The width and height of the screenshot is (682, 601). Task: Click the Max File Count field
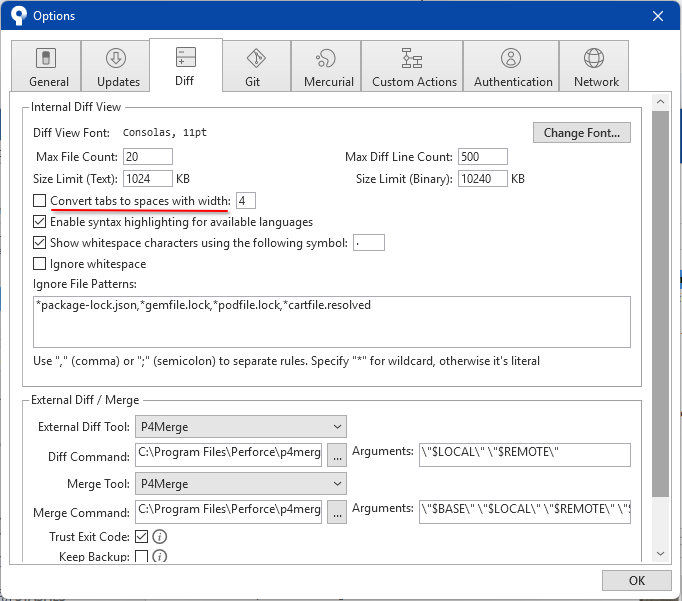tap(147, 157)
